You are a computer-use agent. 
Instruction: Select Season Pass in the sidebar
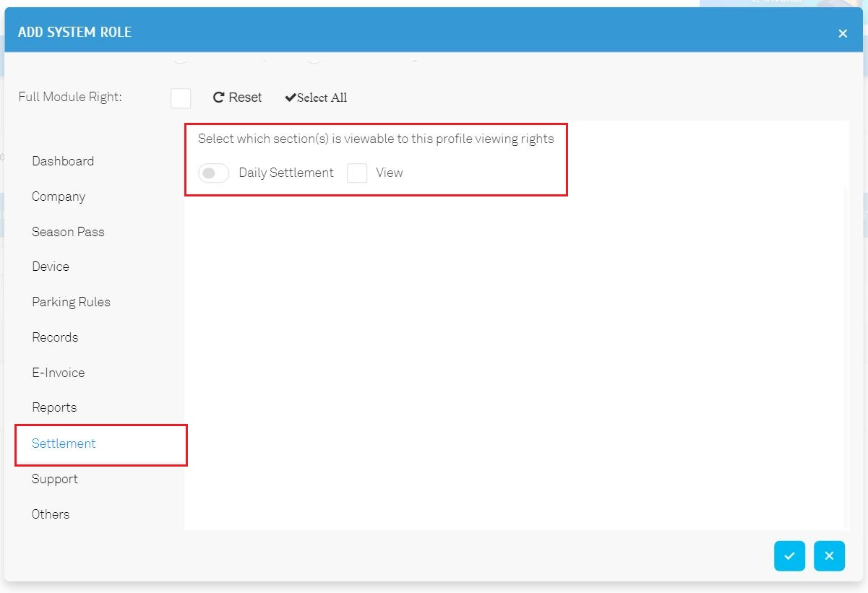(68, 232)
